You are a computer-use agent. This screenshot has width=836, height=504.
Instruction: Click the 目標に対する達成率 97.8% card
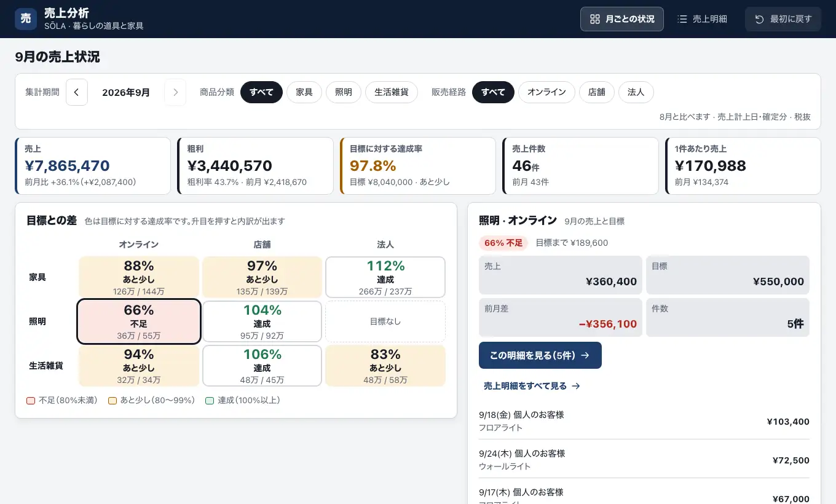418,166
